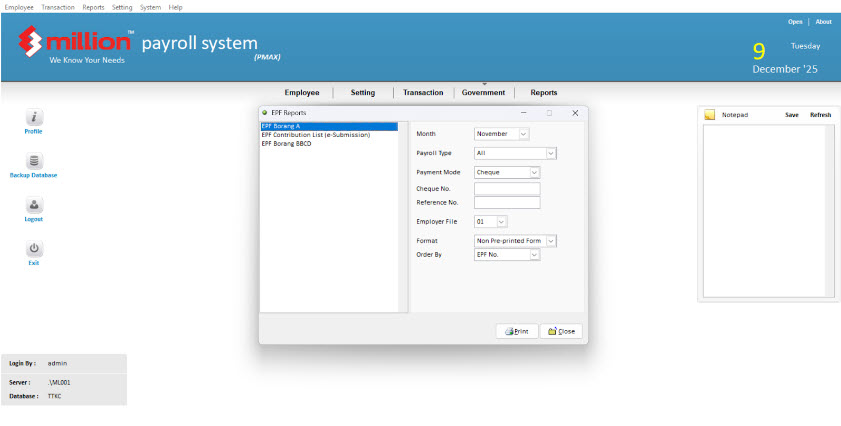The width and height of the screenshot is (841, 426).
Task: Expand the Employer File dropdown
Action: (501, 222)
